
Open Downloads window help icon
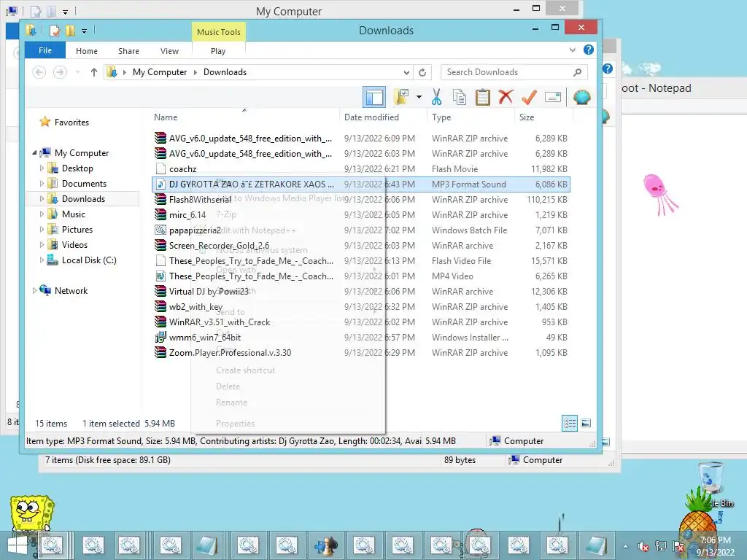[589, 50]
